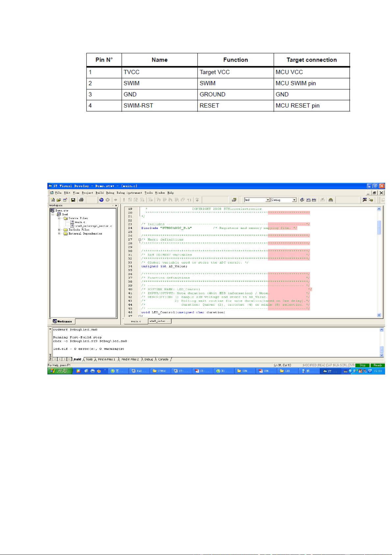
Task: Select the Workspace panel tab
Action: click(x=63, y=321)
